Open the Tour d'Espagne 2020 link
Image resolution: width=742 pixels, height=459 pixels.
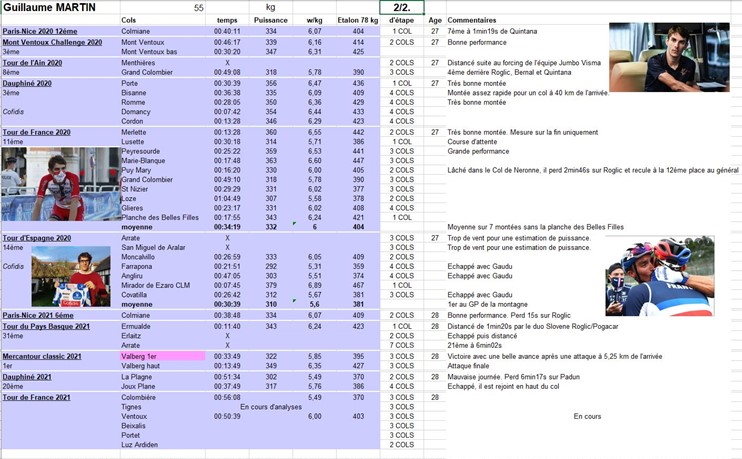point(37,238)
